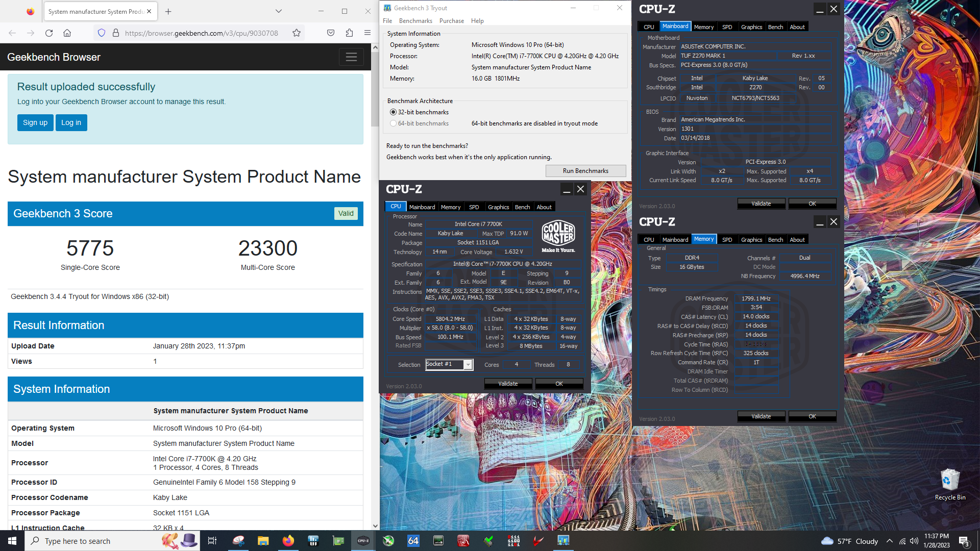980x551 pixels.
Task: Click the Geekbench taskbar icon
Action: [x=563, y=541]
